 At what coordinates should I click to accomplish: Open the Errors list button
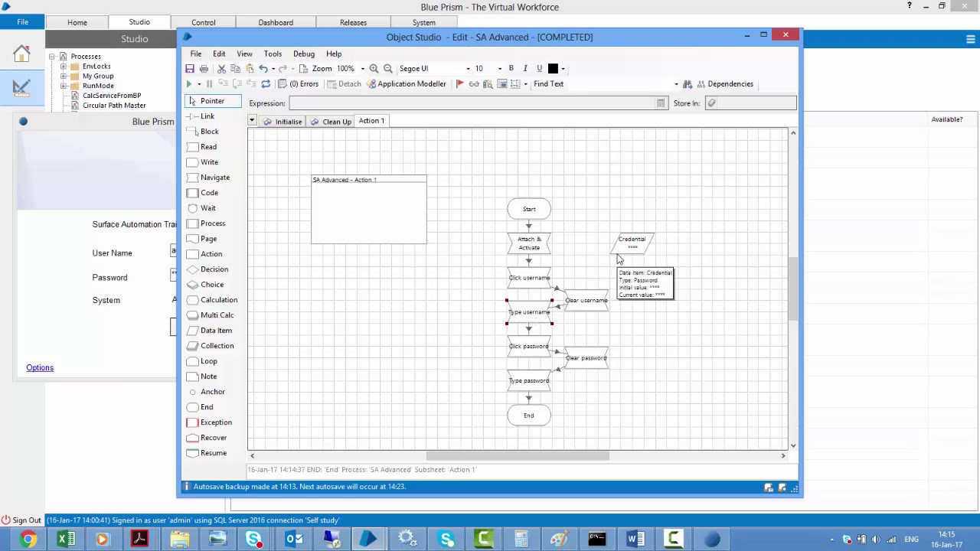point(299,84)
